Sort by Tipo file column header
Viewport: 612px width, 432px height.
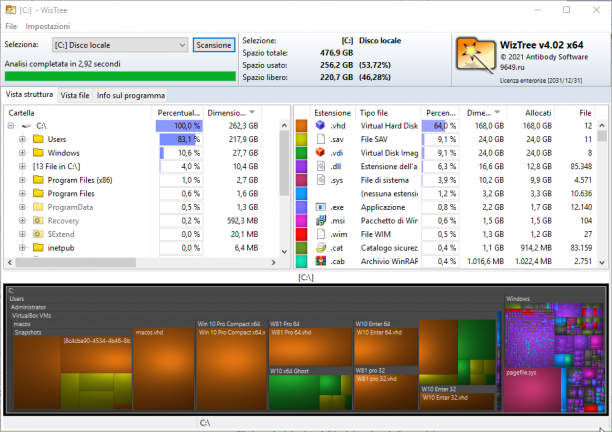388,113
